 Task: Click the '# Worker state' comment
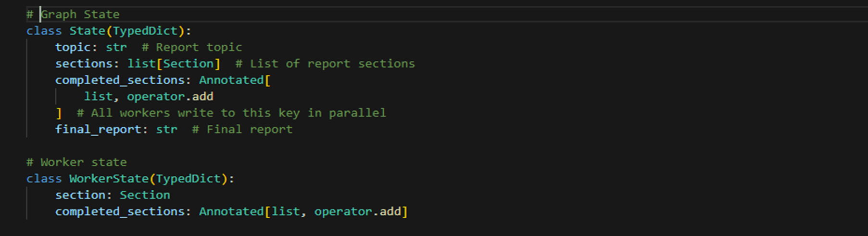76,162
